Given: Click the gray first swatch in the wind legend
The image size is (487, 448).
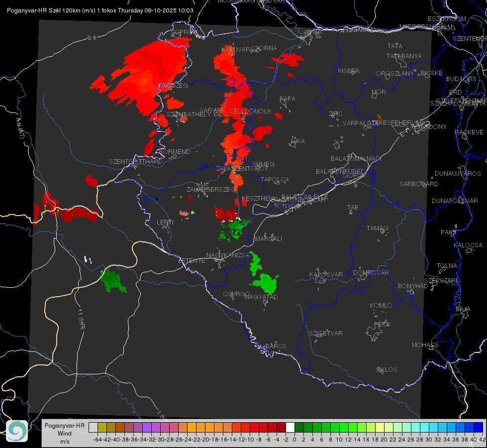Looking at the screenshot, I should coord(93,427).
